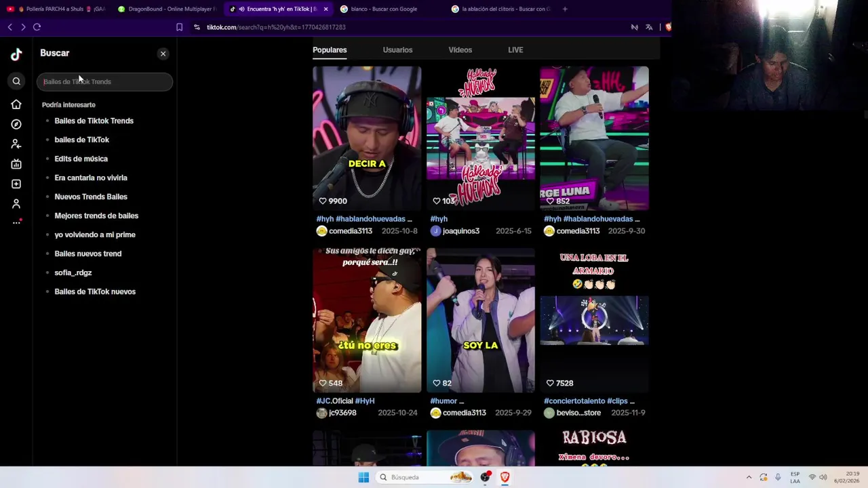
Task: Choose suggestion 'Bailes de Tiktok Trends'
Action: [94, 121]
